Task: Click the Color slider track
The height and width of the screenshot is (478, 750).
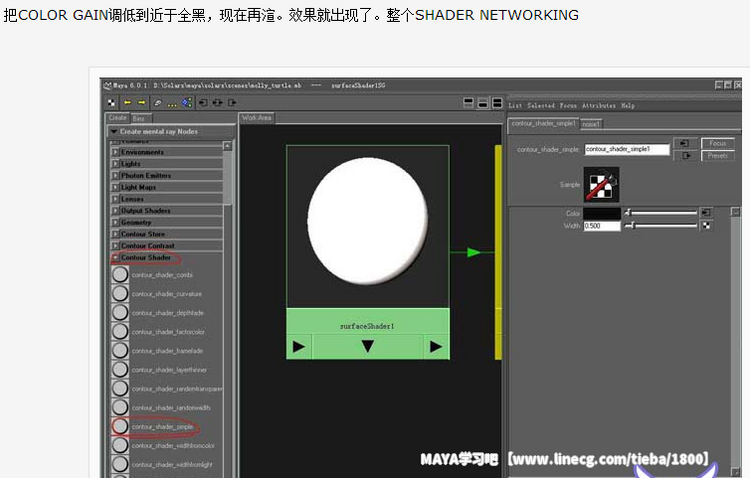Action: coord(661,212)
